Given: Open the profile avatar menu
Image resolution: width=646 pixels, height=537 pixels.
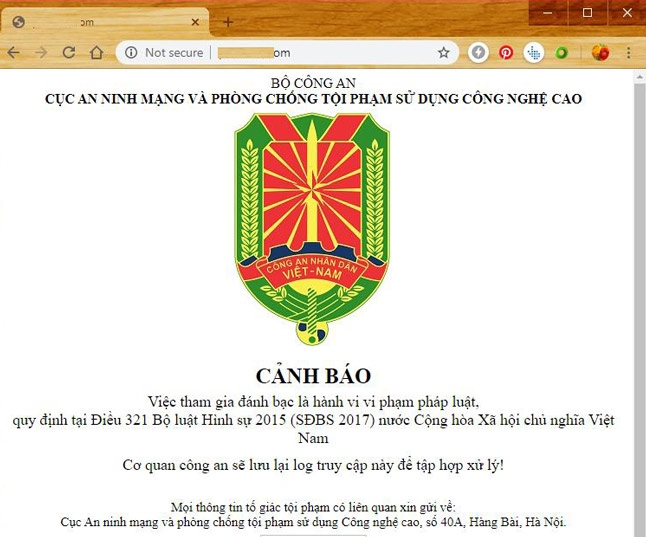Looking at the screenshot, I should tap(600, 53).
